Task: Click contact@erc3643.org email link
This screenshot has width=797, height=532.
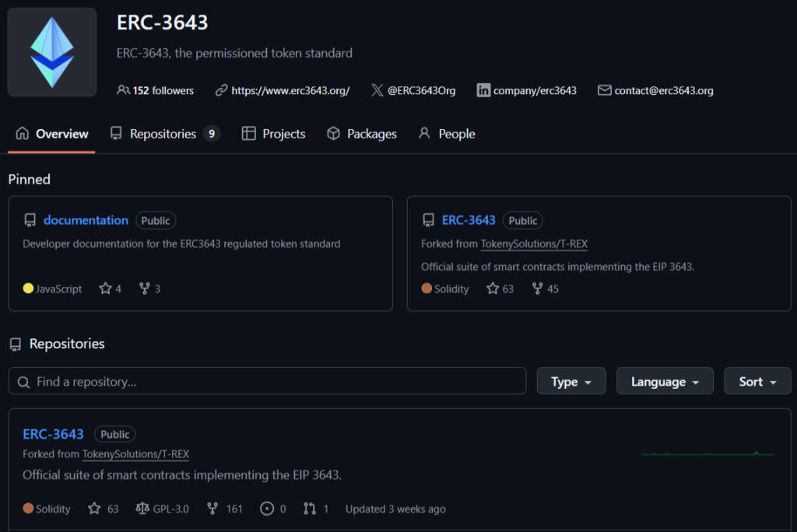Action: coord(664,90)
